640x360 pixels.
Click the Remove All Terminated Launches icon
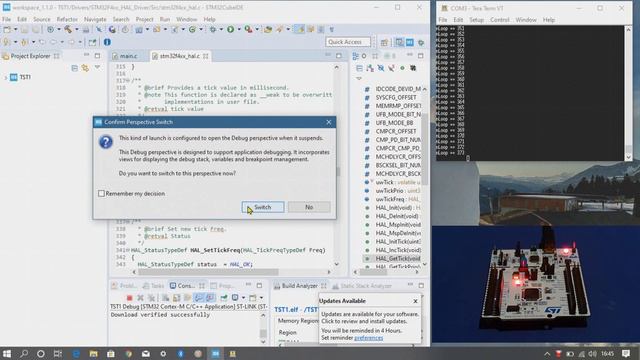(151, 298)
